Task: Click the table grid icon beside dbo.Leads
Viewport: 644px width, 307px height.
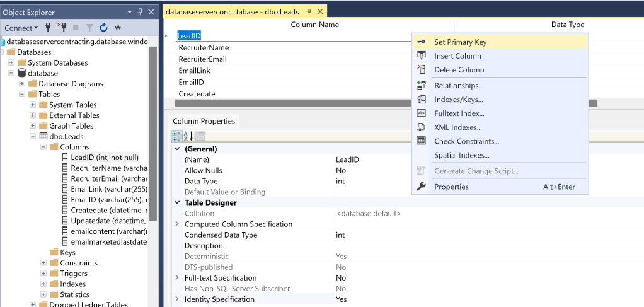Action: [x=43, y=136]
